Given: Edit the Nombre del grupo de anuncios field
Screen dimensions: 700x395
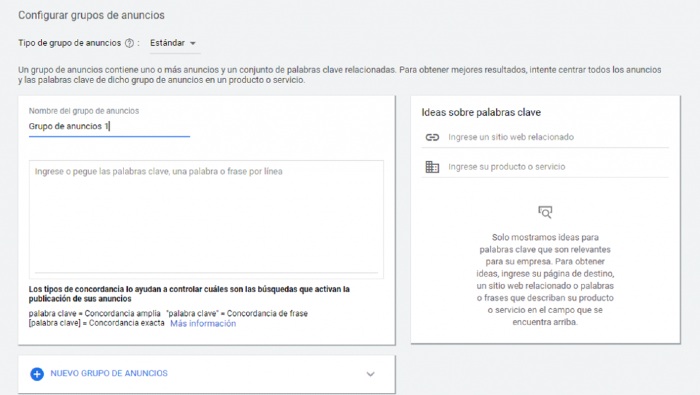Looking at the screenshot, I should pos(109,126).
